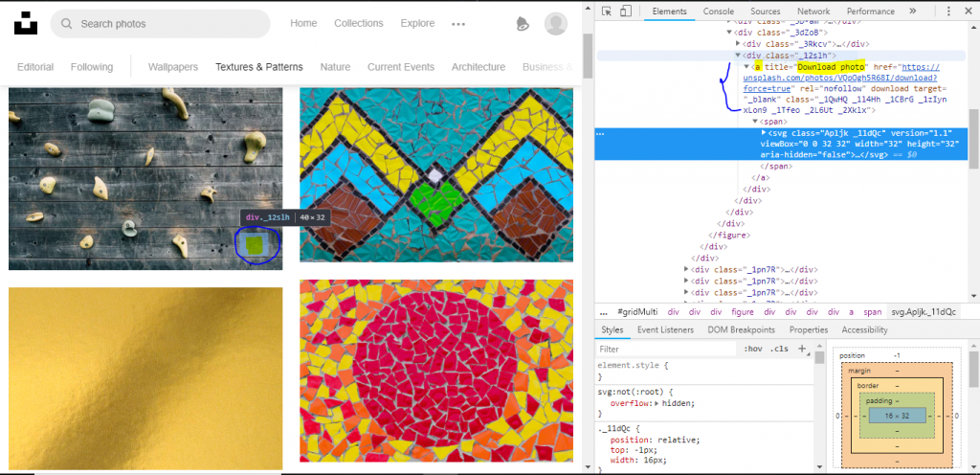The image size is (980, 475).
Task: Expand the selected svg Apljk node
Action: click(x=764, y=133)
